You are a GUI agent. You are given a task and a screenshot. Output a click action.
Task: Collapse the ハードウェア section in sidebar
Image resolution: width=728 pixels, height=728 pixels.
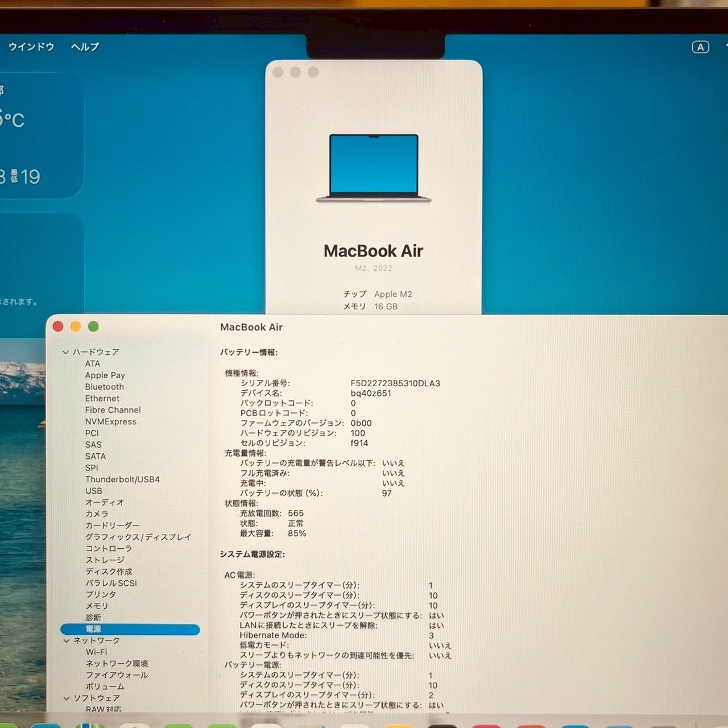click(x=66, y=352)
